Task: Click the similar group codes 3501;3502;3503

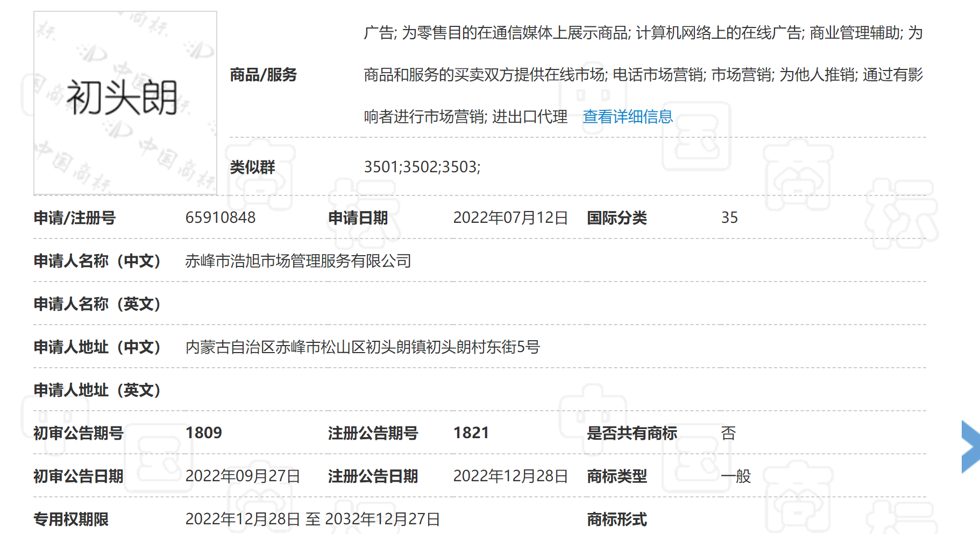Action: click(x=424, y=167)
